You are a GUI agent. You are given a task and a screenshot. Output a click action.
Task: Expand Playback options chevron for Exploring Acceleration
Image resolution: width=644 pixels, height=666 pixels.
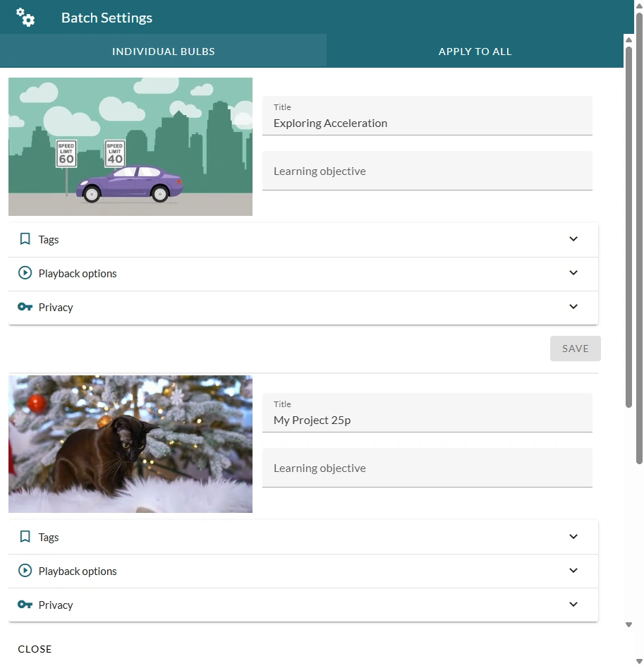pyautogui.click(x=573, y=273)
